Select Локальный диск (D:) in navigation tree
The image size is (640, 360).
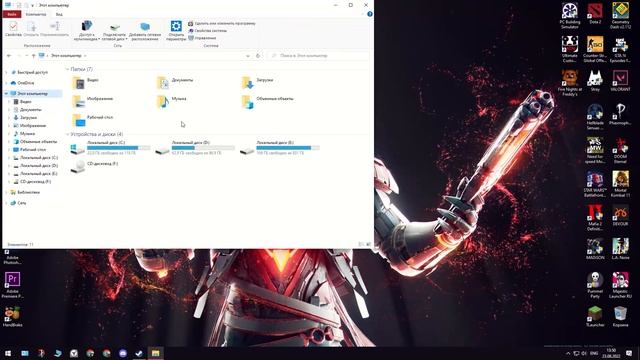coord(38,166)
